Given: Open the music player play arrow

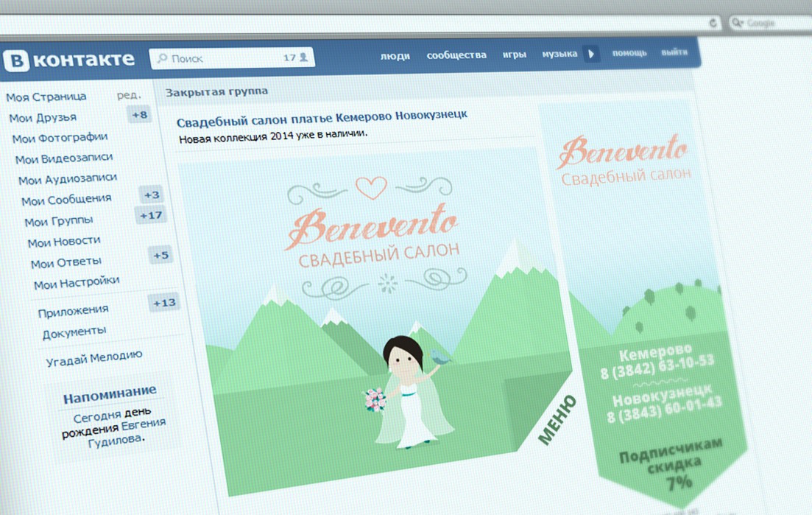Looking at the screenshot, I should click(x=591, y=53).
